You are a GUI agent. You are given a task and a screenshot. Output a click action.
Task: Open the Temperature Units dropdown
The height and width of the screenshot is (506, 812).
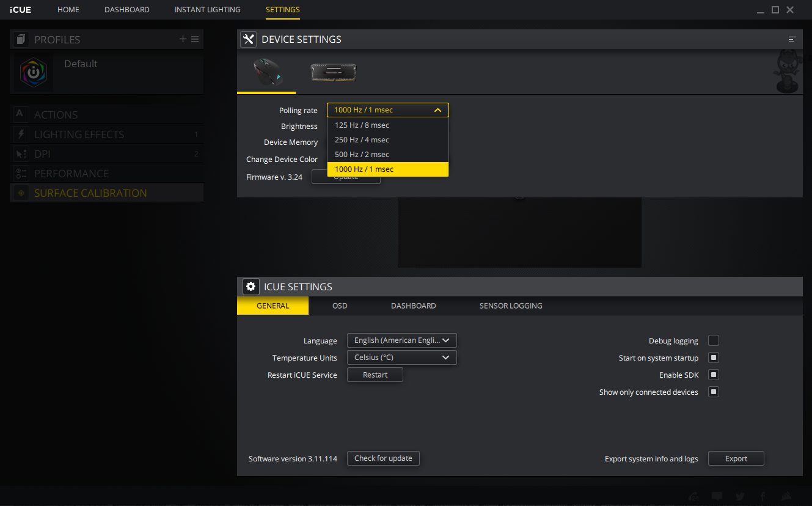[x=401, y=358]
